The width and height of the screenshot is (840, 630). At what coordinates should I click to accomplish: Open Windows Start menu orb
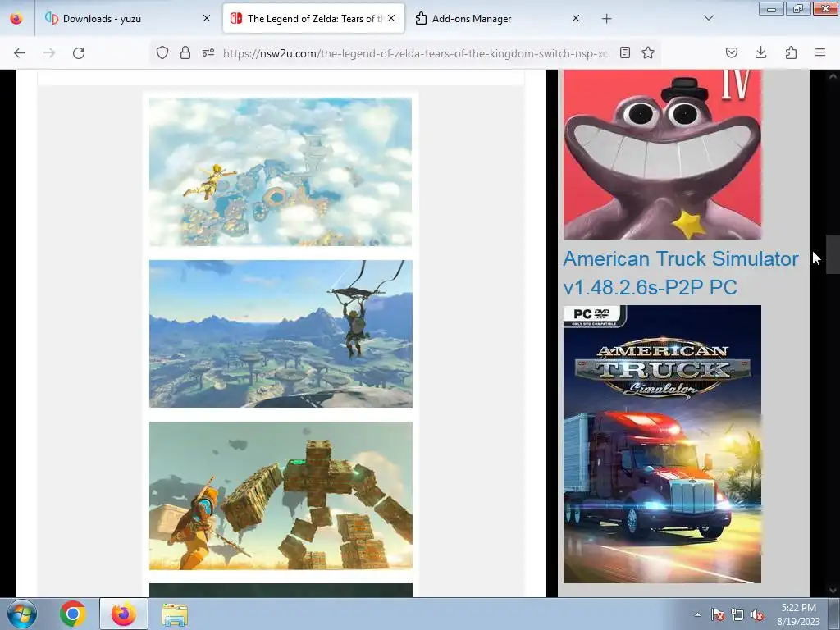(22, 614)
